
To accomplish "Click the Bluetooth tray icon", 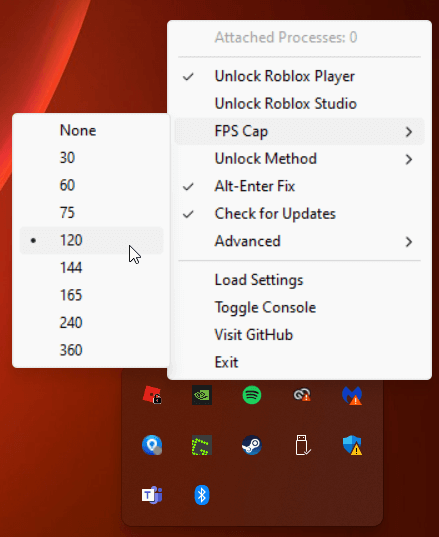I will click(202, 495).
